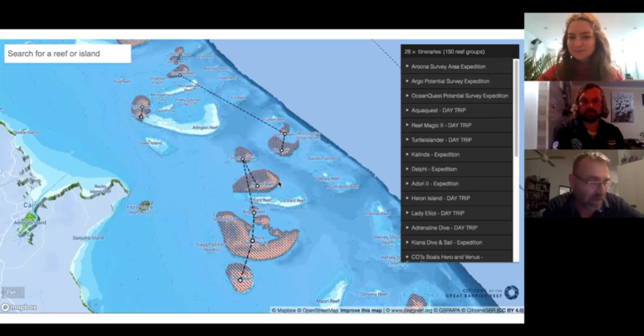
Task: Select the Kalinda - Expedition itinerary
Action: click(x=458, y=154)
